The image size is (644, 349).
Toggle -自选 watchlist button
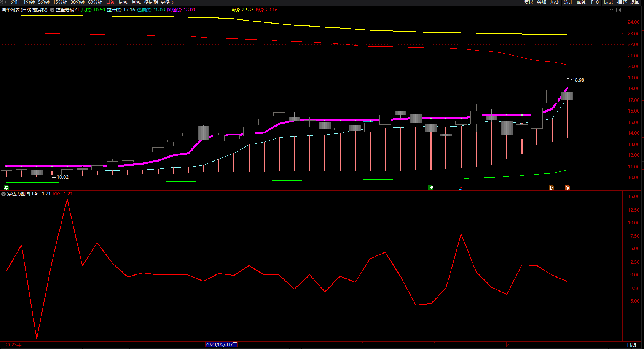coord(622,2)
